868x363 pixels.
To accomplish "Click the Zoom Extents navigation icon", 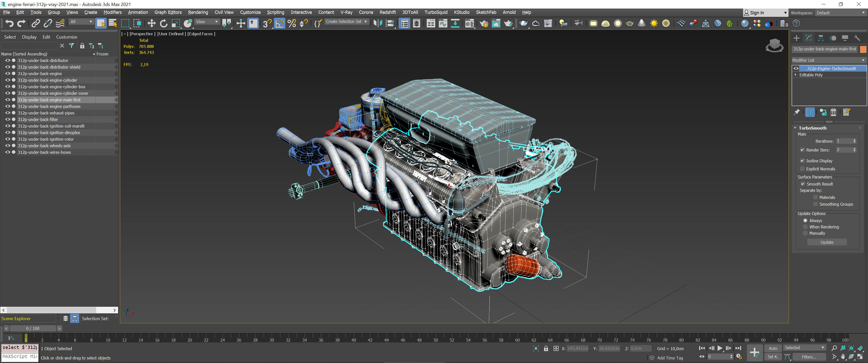I will coord(851,348).
